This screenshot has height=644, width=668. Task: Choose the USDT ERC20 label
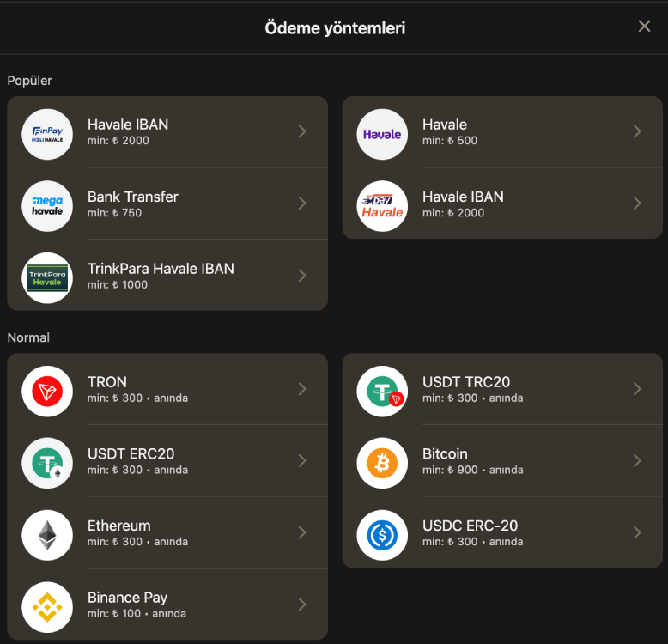(131, 454)
